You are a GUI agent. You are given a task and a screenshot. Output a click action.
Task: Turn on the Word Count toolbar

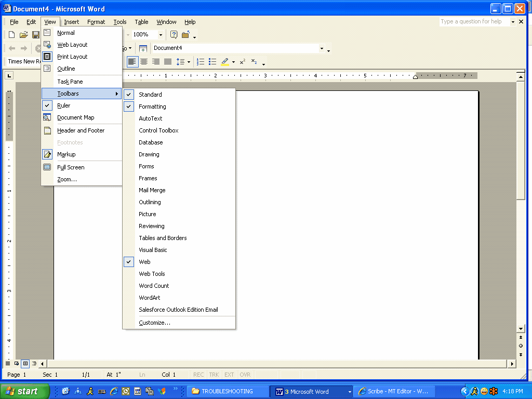[179, 286]
